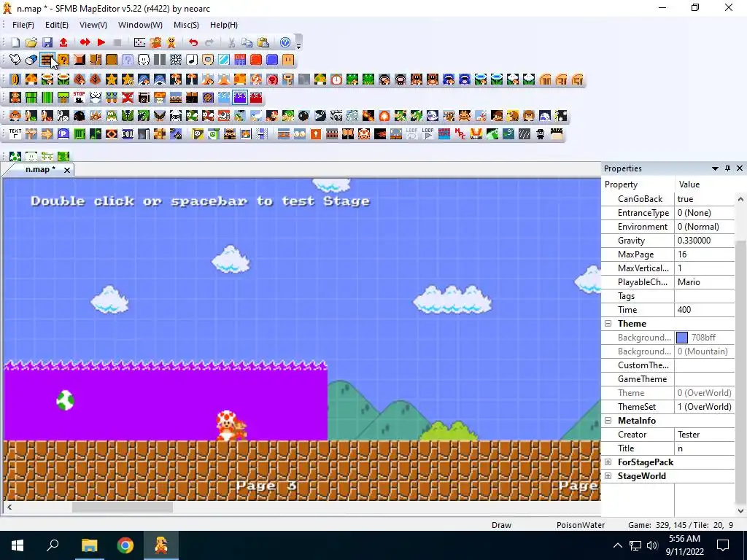Click the grey stop square button
747x560 pixels.
point(117,42)
